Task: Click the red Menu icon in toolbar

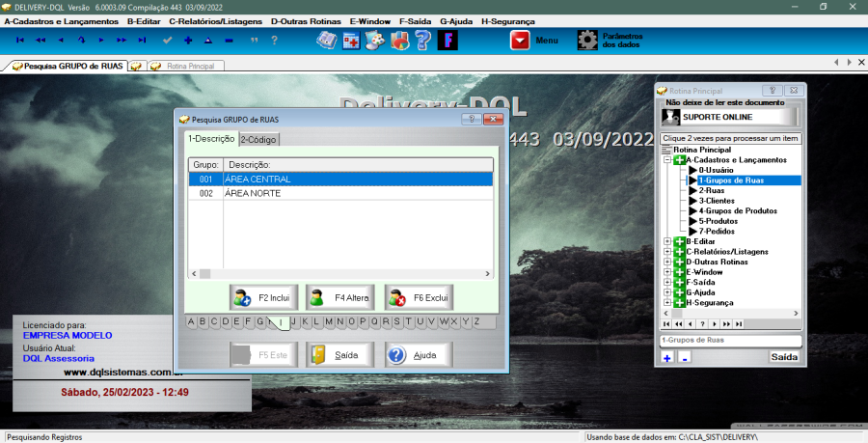Action: (520, 41)
